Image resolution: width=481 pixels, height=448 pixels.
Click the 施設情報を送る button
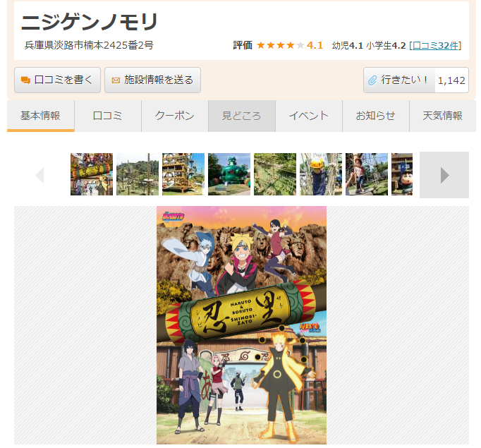click(x=153, y=80)
